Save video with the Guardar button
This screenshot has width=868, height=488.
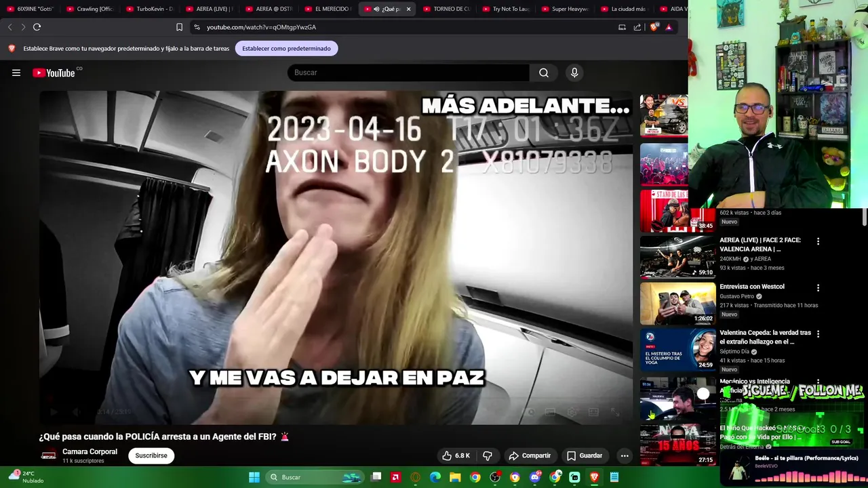(585, 455)
